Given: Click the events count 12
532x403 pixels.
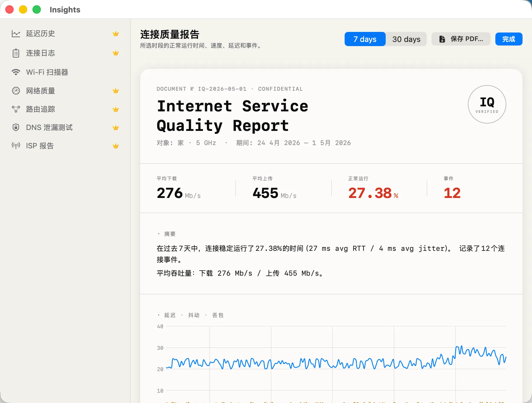Looking at the screenshot, I should (x=452, y=193).
